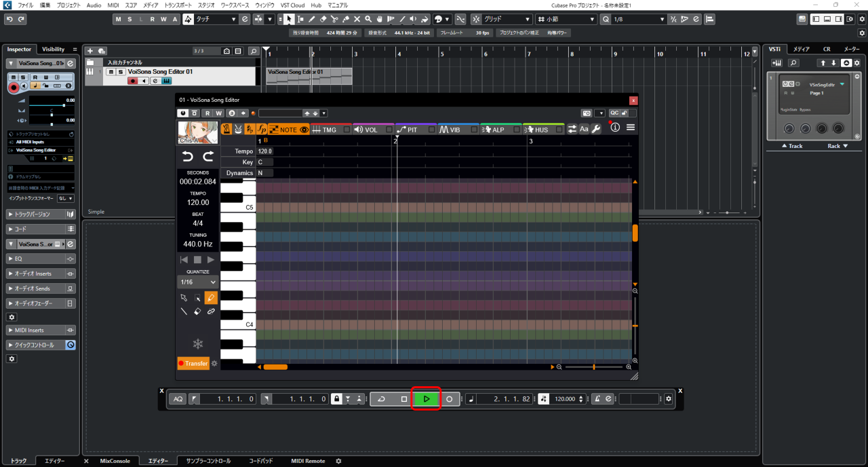Adjust the VoiSona horizontal zoom slider
This screenshot has width=868, height=467.
point(593,367)
